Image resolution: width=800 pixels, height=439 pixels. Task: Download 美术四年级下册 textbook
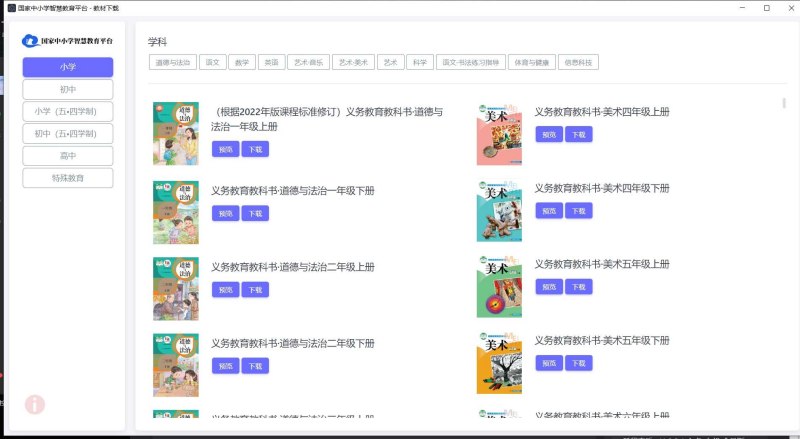[x=579, y=211]
